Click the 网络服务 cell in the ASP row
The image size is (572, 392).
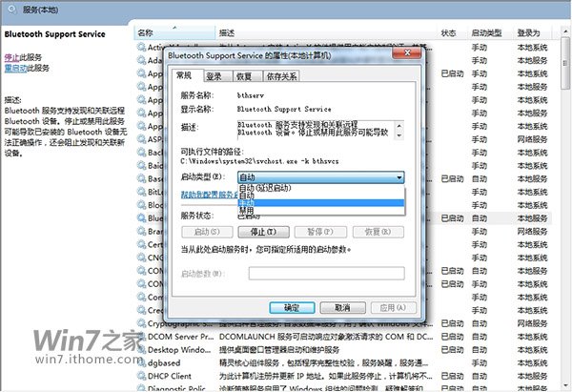click(532, 139)
